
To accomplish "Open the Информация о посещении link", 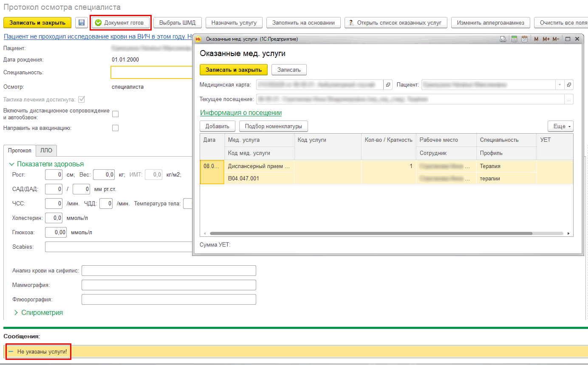I will (x=240, y=112).
